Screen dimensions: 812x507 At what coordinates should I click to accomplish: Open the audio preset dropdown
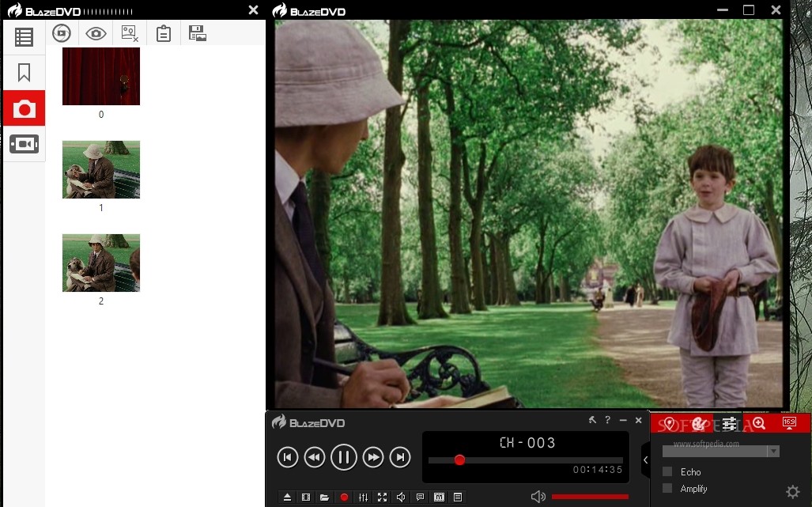coord(721,452)
